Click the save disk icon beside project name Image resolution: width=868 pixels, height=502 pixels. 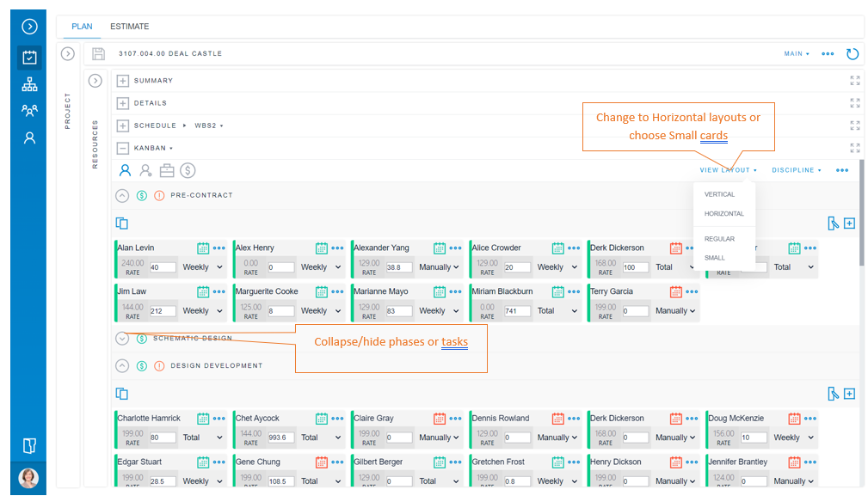(x=98, y=54)
